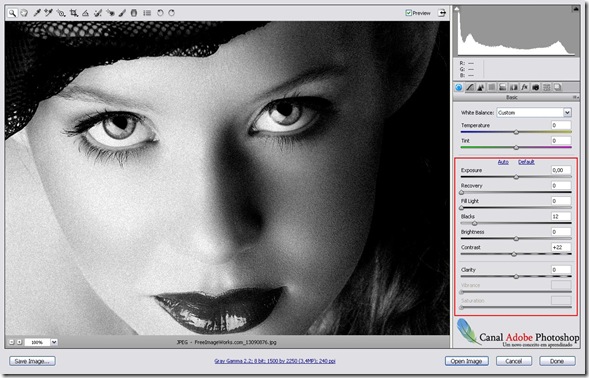Image resolution: width=589 pixels, height=378 pixels.
Task: Toggle the Preview checkbox
Action: pos(408,13)
